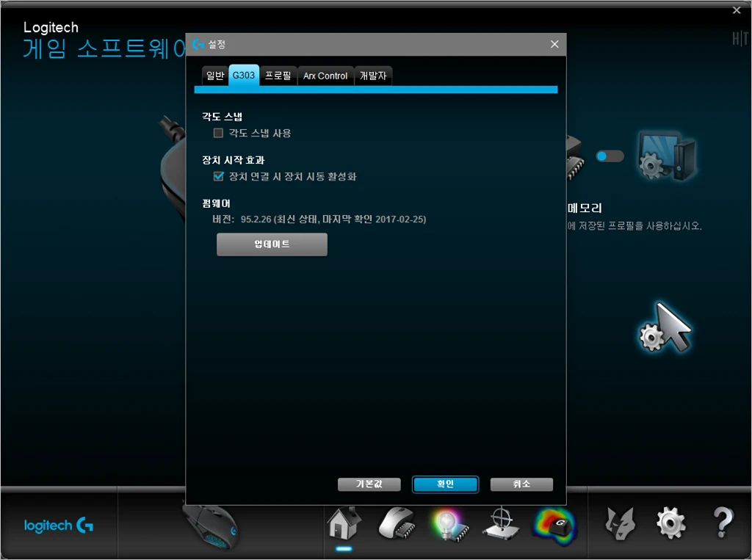Select the G303 tab
This screenshot has height=560, width=752.
pyautogui.click(x=244, y=76)
